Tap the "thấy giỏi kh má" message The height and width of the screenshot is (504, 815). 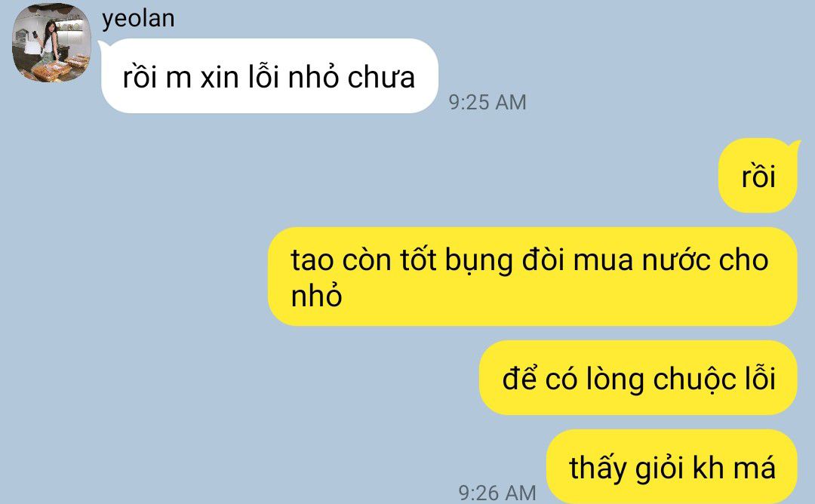click(672, 466)
